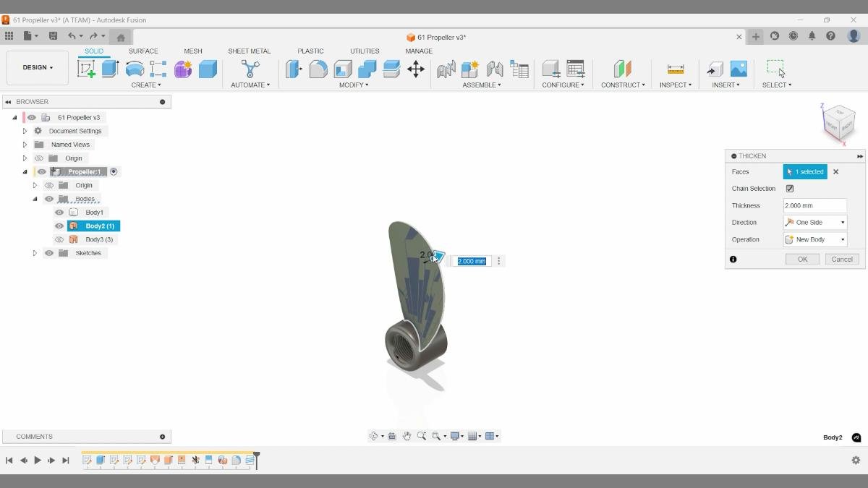Open the Press Pull tool in Modify
This screenshot has width=868, height=488.
point(294,67)
